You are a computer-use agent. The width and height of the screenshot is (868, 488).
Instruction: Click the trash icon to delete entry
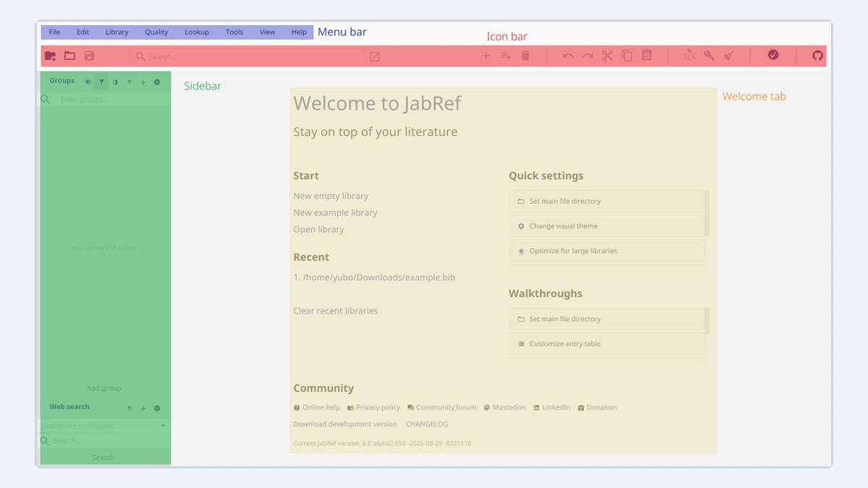[526, 56]
